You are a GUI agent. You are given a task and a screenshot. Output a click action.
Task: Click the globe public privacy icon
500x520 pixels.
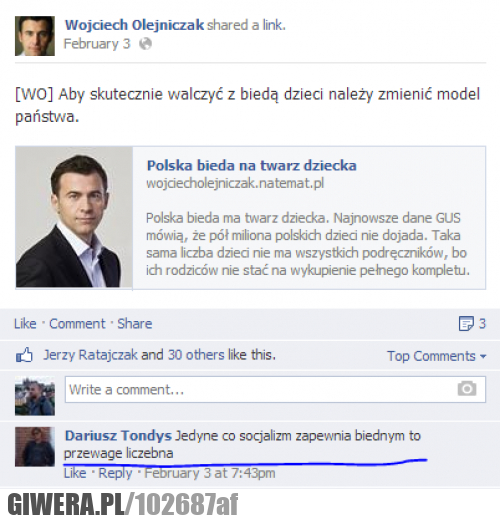coord(145,44)
